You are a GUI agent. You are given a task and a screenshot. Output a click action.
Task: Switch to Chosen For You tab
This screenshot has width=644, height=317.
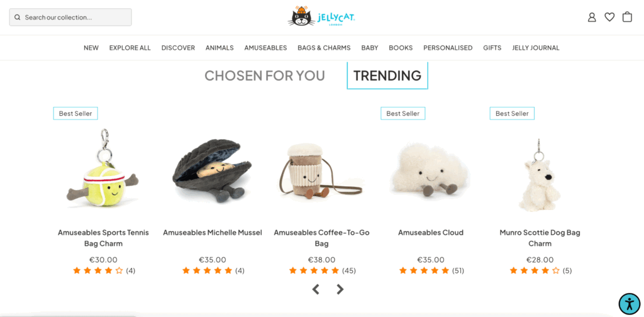pyautogui.click(x=265, y=75)
